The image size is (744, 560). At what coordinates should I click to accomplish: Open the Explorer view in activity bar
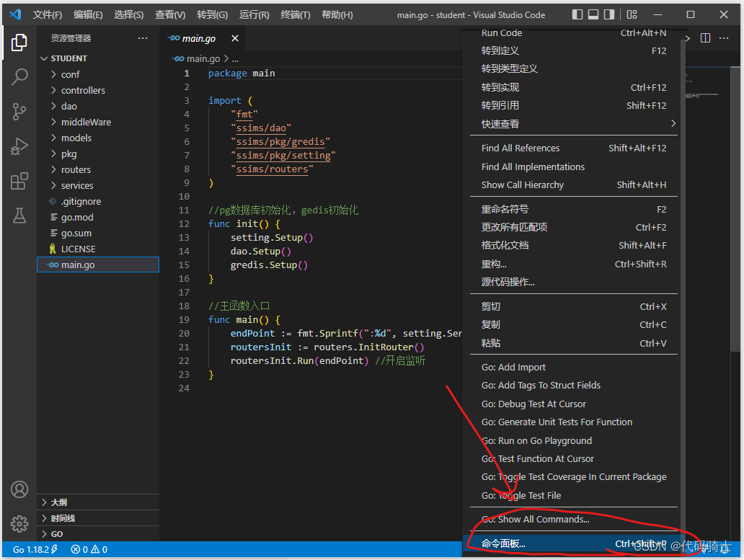[19, 43]
